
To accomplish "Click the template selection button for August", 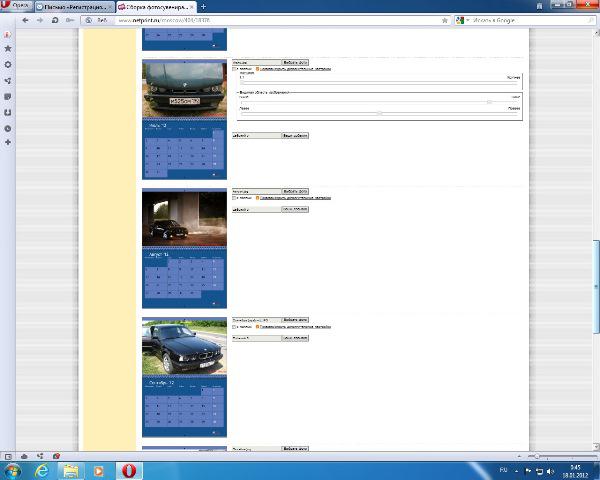I will (295, 209).
